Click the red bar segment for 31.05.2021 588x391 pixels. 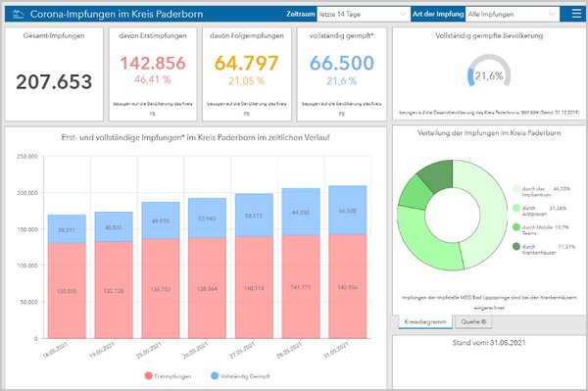pyautogui.click(x=348, y=286)
